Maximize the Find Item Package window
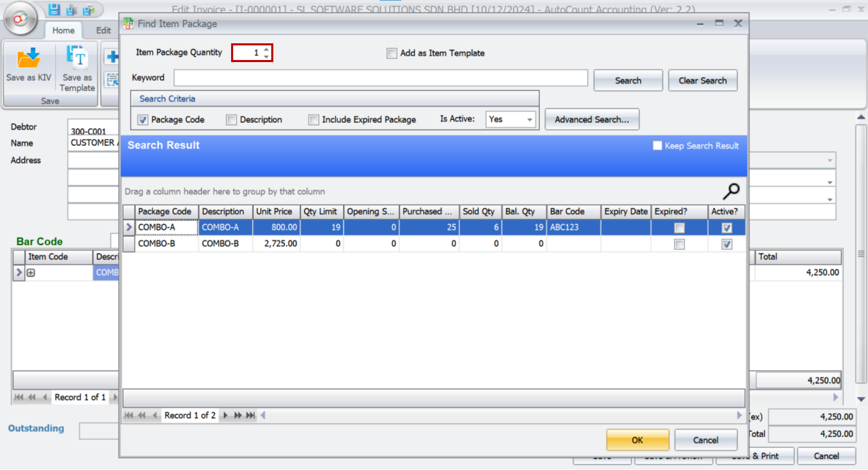This screenshot has width=868, height=470. pos(719,23)
